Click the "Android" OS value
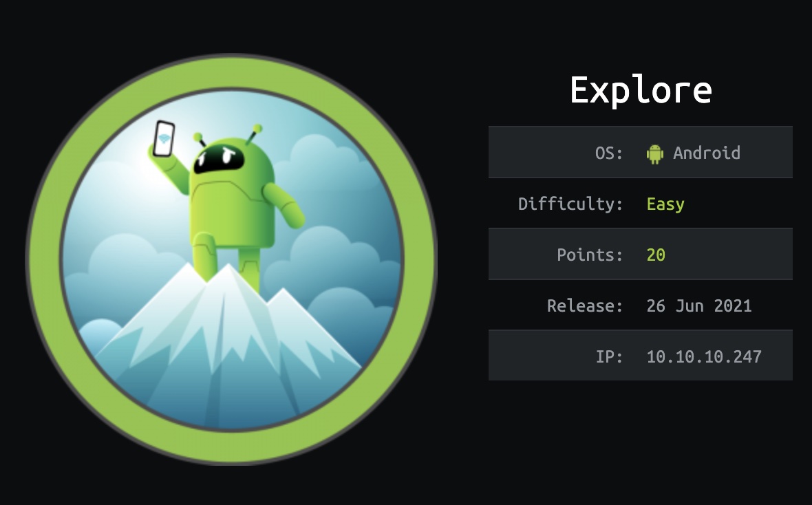 (x=706, y=153)
